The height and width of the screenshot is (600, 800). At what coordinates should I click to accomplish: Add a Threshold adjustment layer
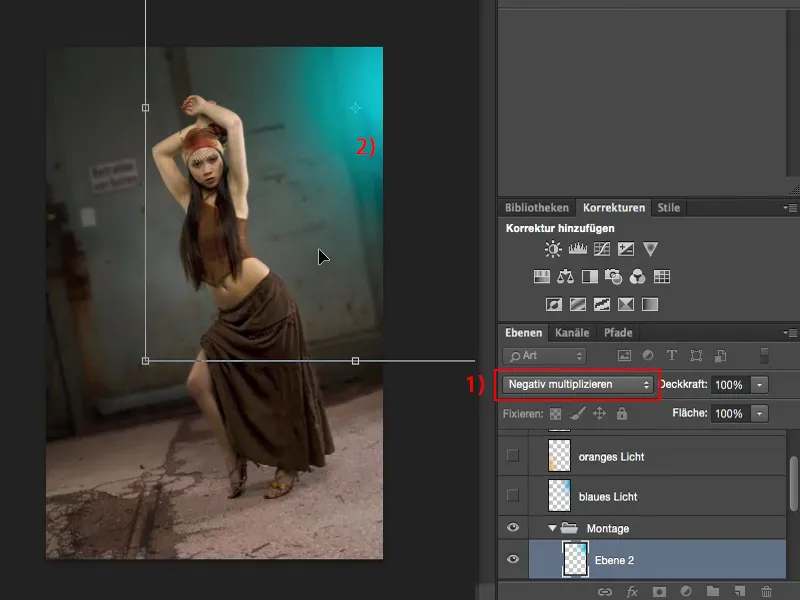(602, 305)
